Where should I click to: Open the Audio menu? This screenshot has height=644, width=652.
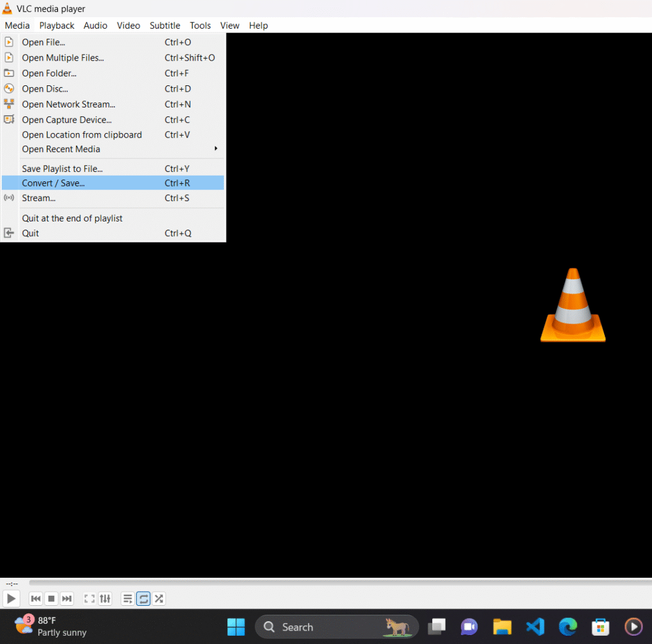tap(96, 25)
